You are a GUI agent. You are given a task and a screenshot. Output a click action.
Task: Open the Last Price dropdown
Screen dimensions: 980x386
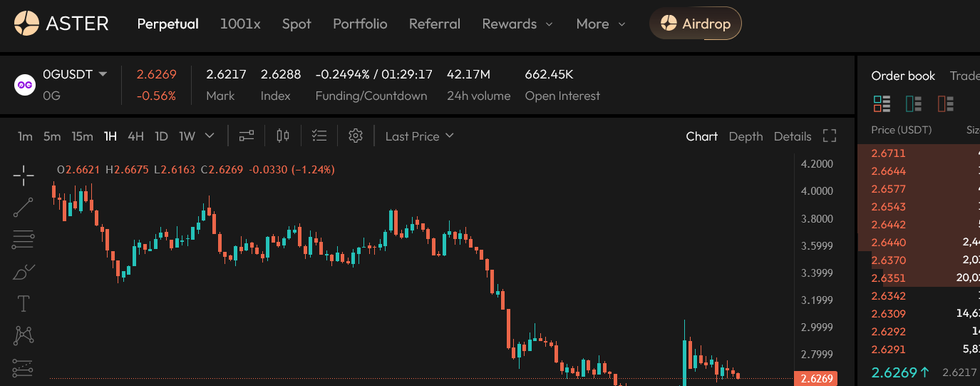coord(419,136)
